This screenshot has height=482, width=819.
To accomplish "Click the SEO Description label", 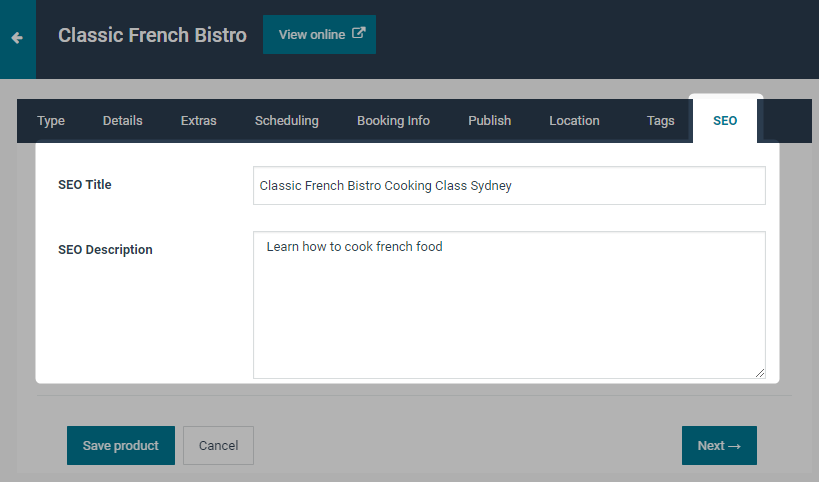I will [x=105, y=250].
